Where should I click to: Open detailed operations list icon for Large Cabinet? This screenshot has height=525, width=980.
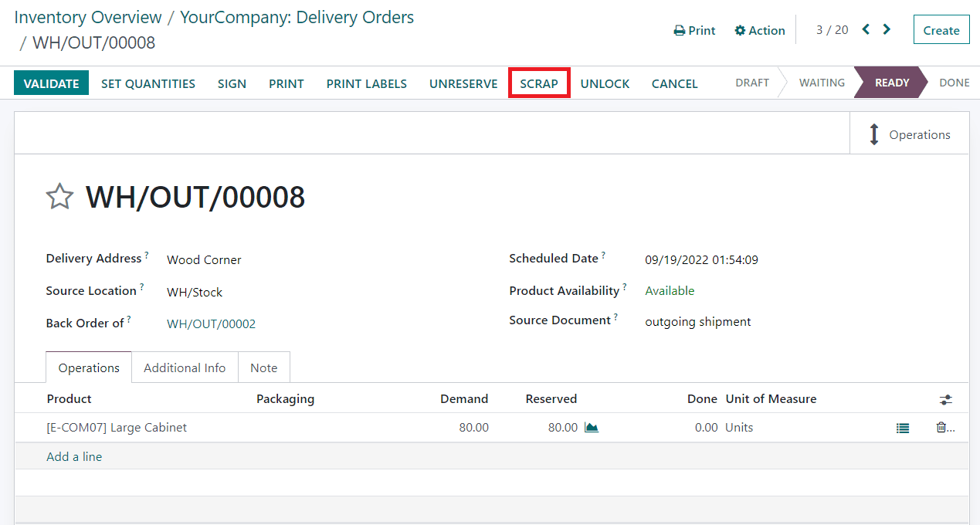pos(902,428)
